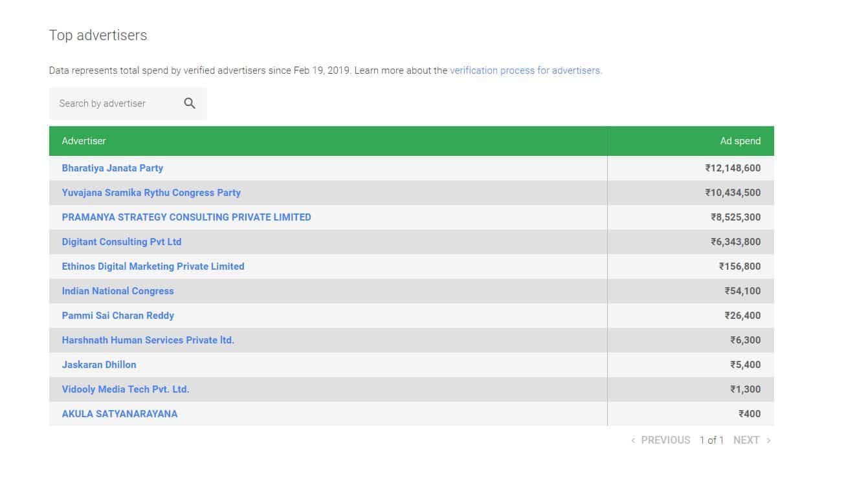Image resolution: width=868 pixels, height=489 pixels.
Task: Go to the NEXT page
Action: [x=752, y=440]
